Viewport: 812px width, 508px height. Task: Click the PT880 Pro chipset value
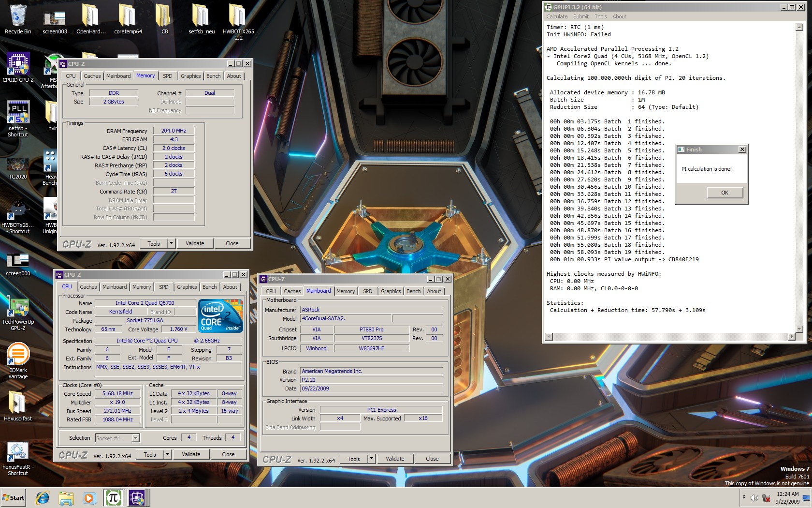tap(371, 329)
